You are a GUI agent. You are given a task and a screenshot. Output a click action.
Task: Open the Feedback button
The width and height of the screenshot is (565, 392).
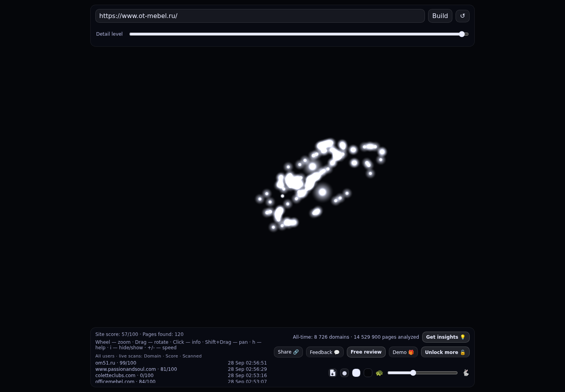point(325,352)
